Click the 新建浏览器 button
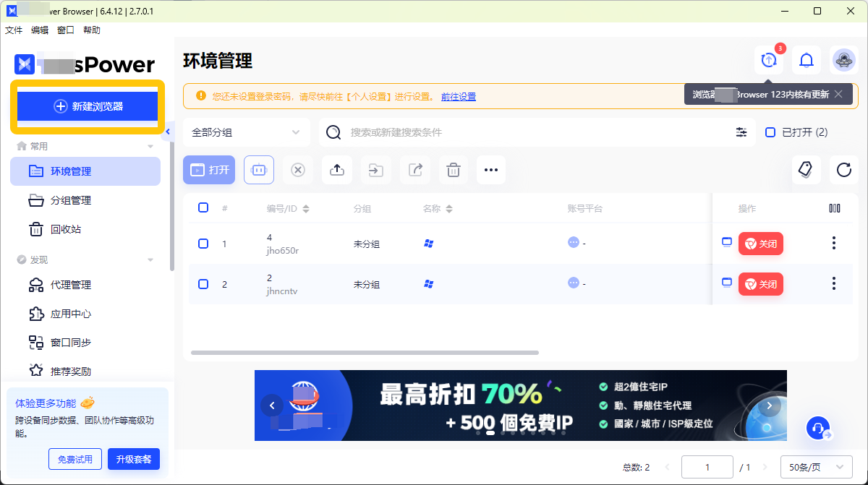Screen dimensions: 868x485 (x=88, y=106)
